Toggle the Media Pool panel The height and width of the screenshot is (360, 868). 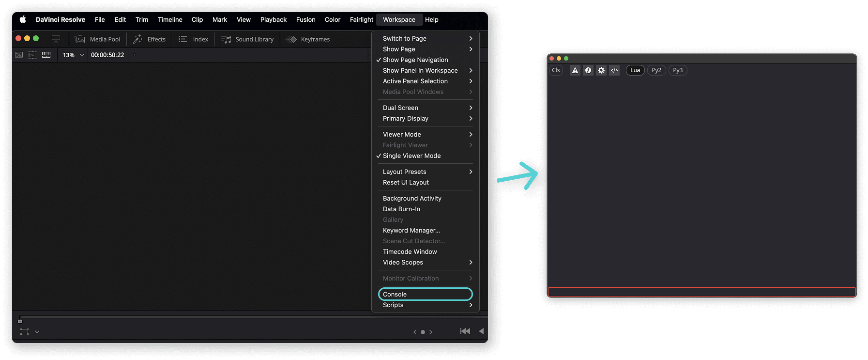point(98,39)
